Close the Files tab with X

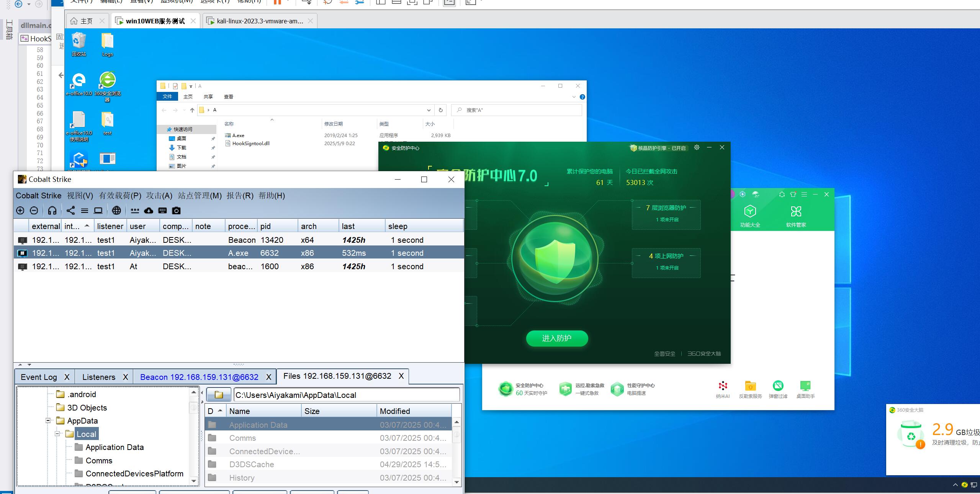pyautogui.click(x=401, y=376)
